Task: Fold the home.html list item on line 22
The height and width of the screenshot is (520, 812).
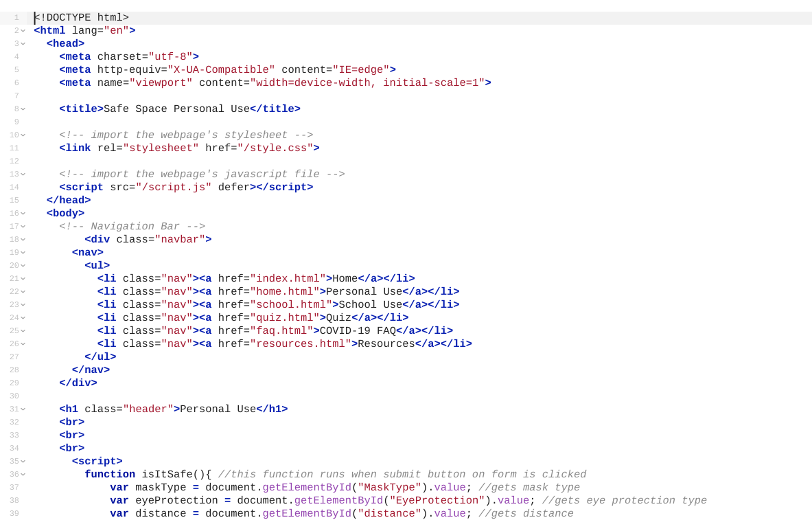Action: coord(23,291)
